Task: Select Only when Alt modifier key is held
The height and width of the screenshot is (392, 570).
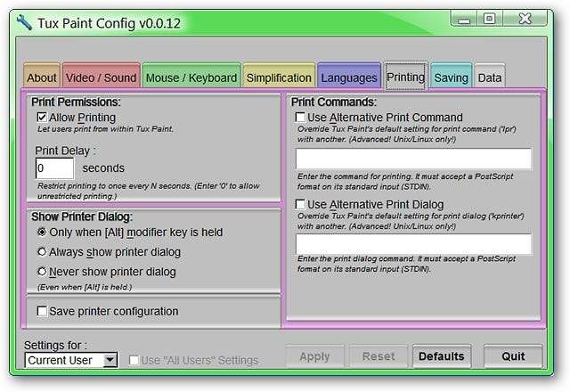Action: tap(42, 232)
